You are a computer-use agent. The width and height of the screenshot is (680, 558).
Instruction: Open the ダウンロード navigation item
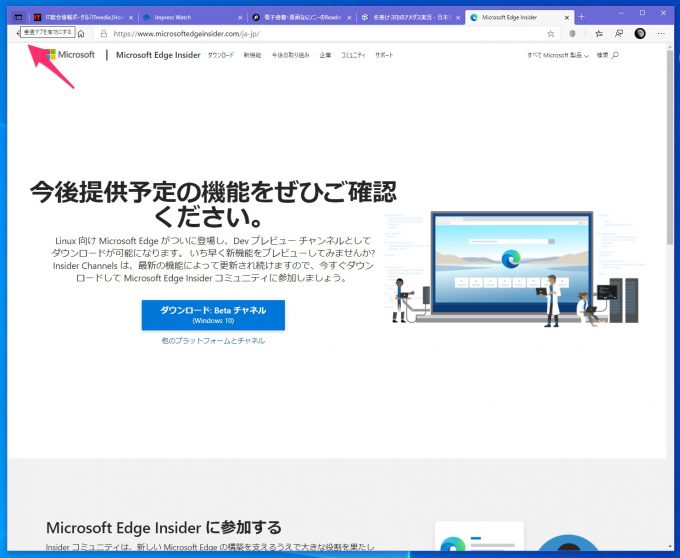coord(221,55)
